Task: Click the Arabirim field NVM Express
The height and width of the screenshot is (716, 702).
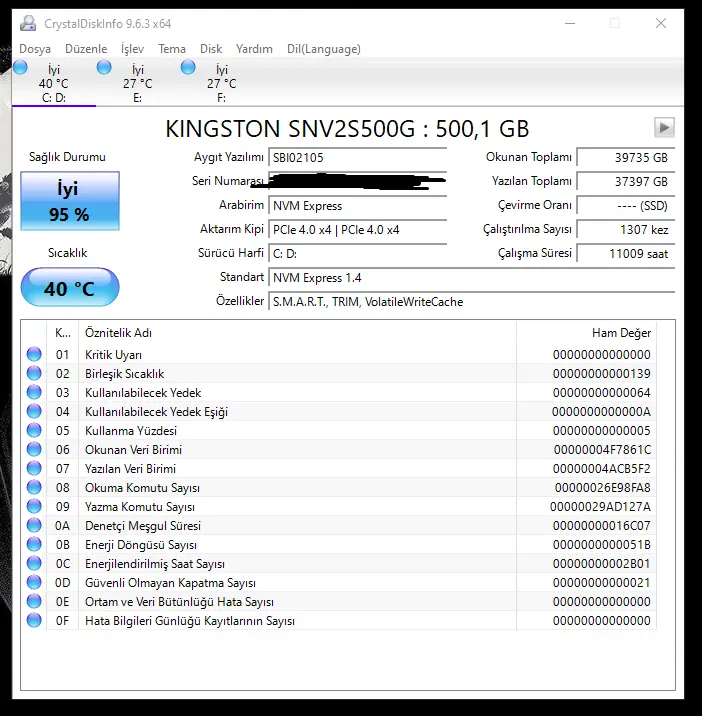Action: [357, 205]
